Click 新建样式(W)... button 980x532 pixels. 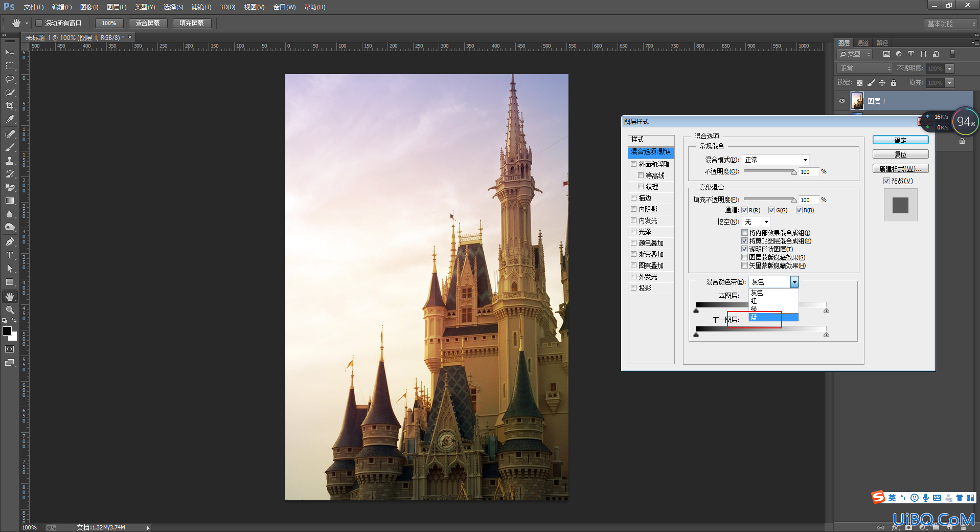point(901,169)
